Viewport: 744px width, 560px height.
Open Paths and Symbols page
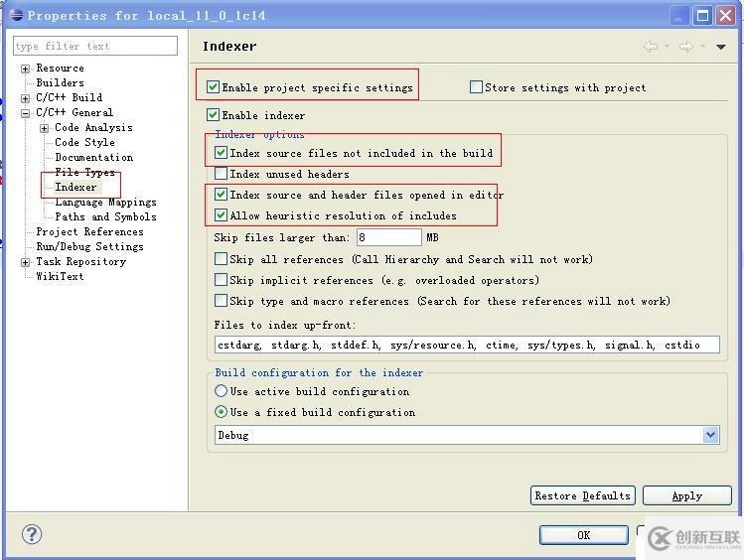(106, 216)
